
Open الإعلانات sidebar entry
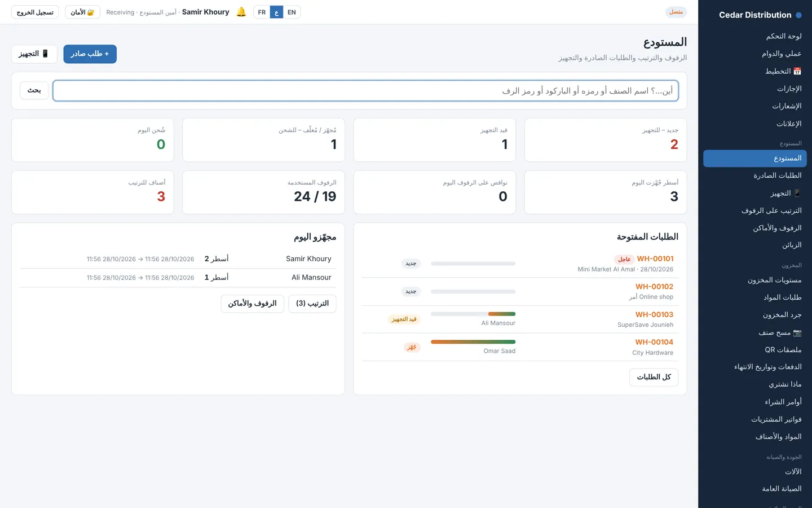tap(755, 124)
